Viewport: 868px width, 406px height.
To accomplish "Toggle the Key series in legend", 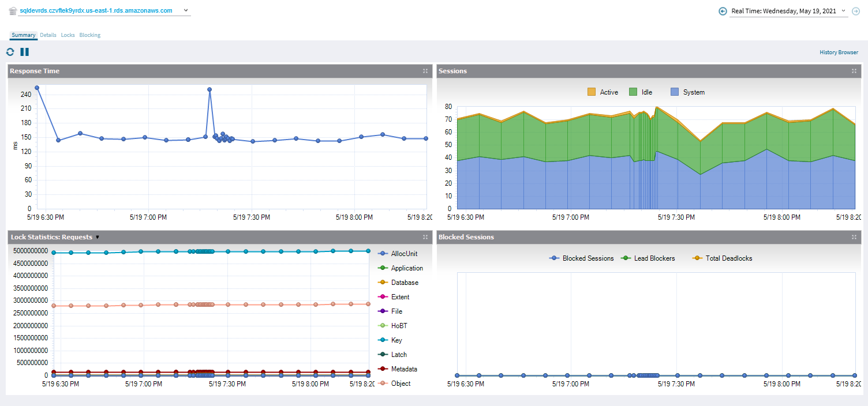I will tap(396, 340).
